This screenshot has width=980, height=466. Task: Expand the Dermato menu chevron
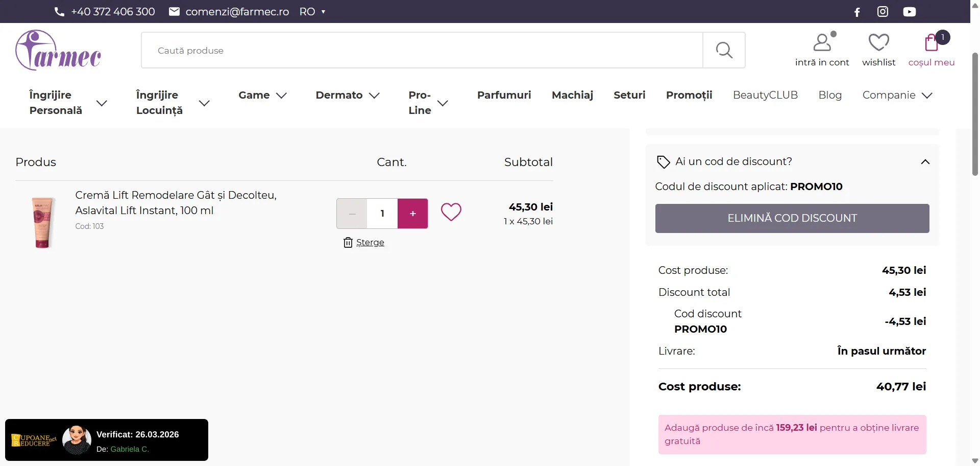tap(375, 96)
